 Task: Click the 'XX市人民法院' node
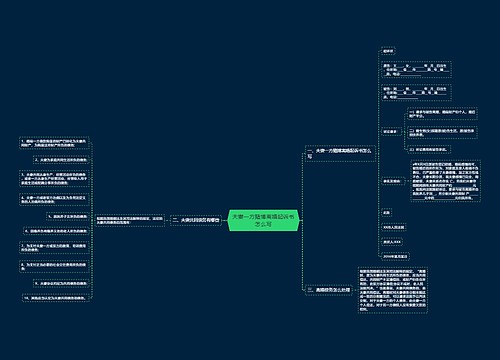(394, 227)
